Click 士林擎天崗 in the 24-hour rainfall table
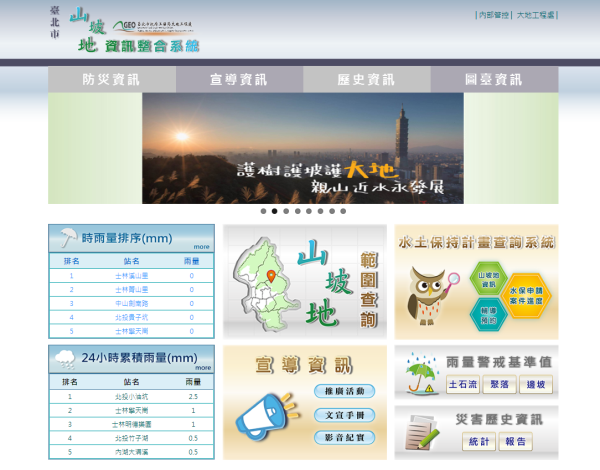The height and width of the screenshot is (470, 600). 132,410
